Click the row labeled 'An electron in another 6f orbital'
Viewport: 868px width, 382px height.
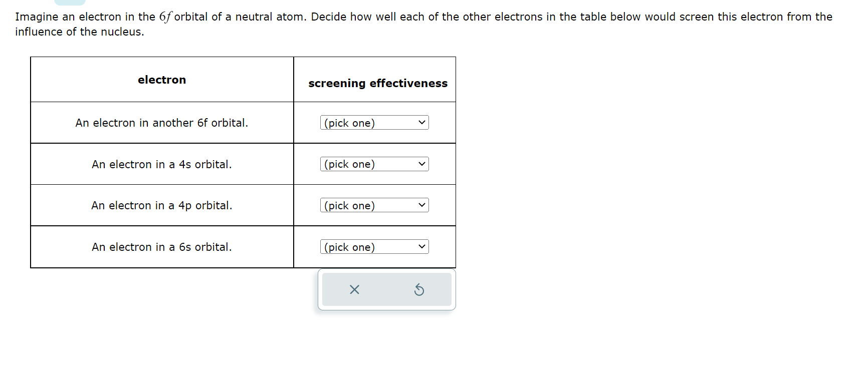coord(161,123)
